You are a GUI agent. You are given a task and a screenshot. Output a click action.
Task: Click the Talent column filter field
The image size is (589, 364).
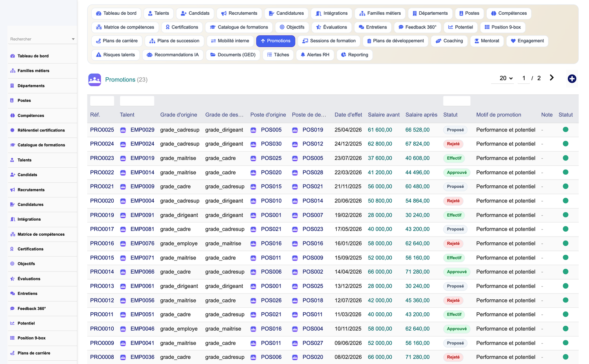[137, 101]
